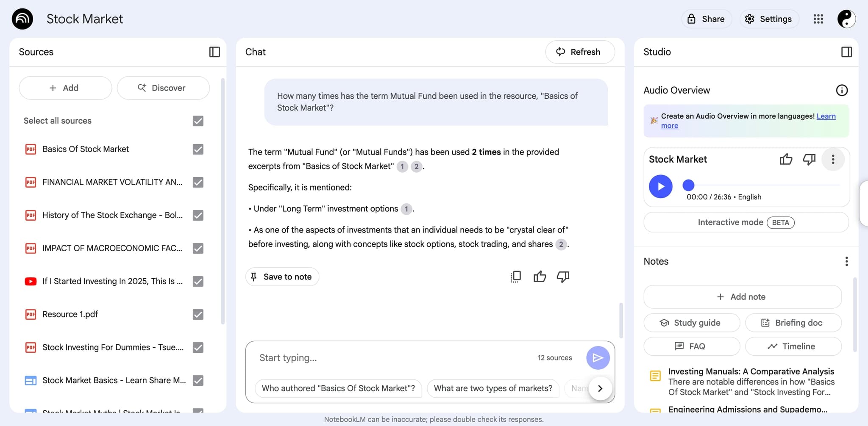
Task: Collapse the Studio panel
Action: 846,52
